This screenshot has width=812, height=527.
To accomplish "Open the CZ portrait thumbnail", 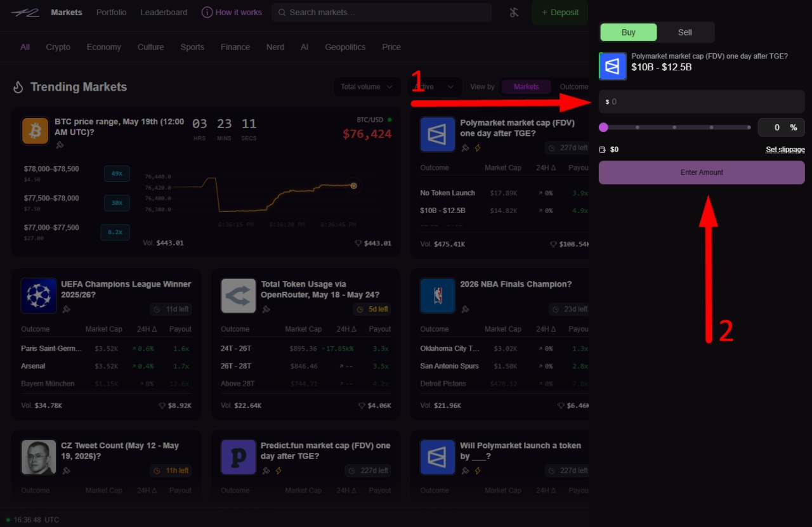I will pos(39,457).
